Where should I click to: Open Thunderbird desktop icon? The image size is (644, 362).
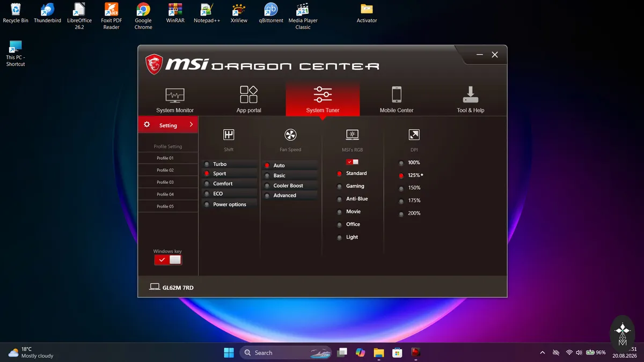47,13
